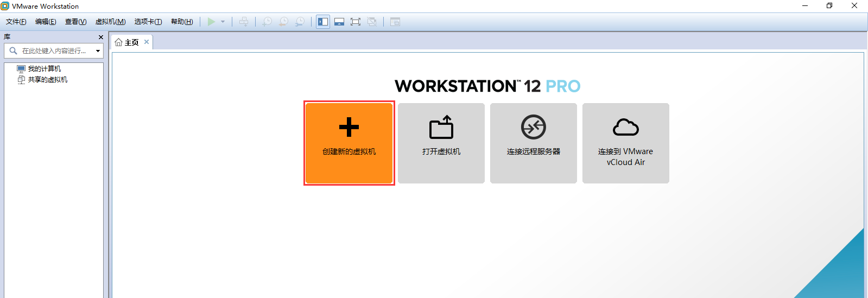Open the 文件(F) menu
The image size is (868, 298).
pos(16,22)
